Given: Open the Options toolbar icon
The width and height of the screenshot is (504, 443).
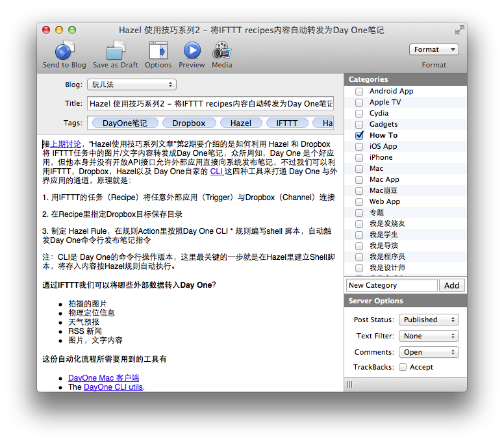Looking at the screenshot, I should [158, 50].
